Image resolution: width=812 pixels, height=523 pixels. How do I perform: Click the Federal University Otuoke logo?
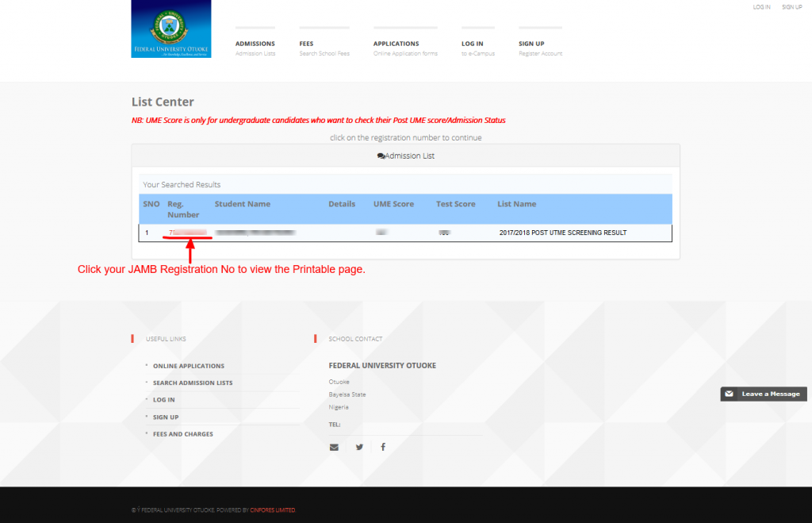(170, 30)
